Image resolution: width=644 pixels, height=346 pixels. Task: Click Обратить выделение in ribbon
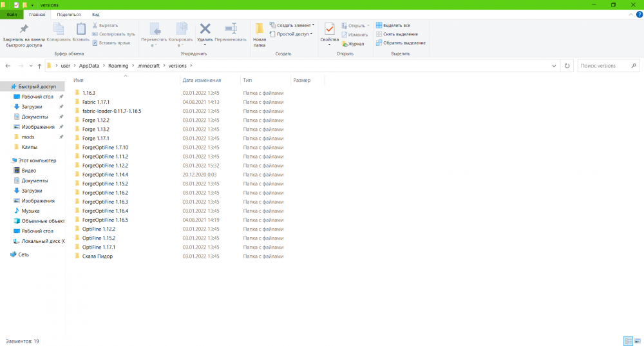click(x=401, y=43)
